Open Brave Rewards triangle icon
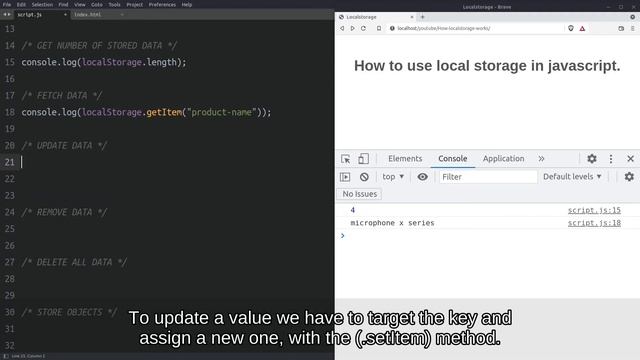This screenshot has width=640, height=360. [x=582, y=29]
